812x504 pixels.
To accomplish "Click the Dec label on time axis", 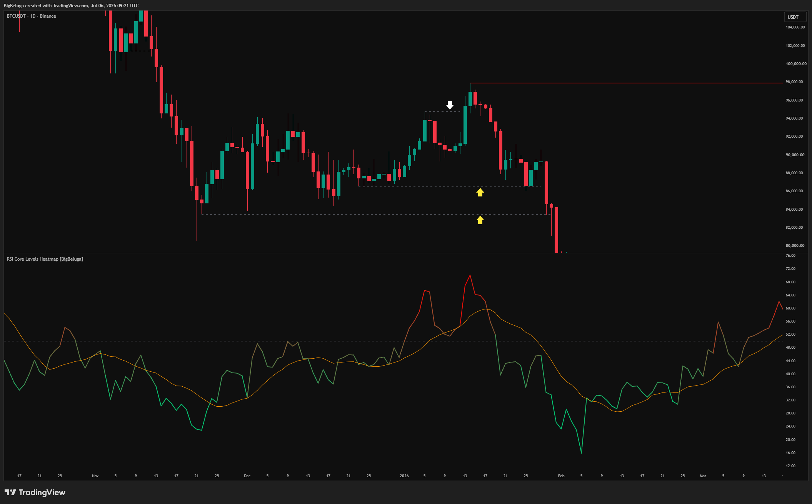I will click(247, 476).
